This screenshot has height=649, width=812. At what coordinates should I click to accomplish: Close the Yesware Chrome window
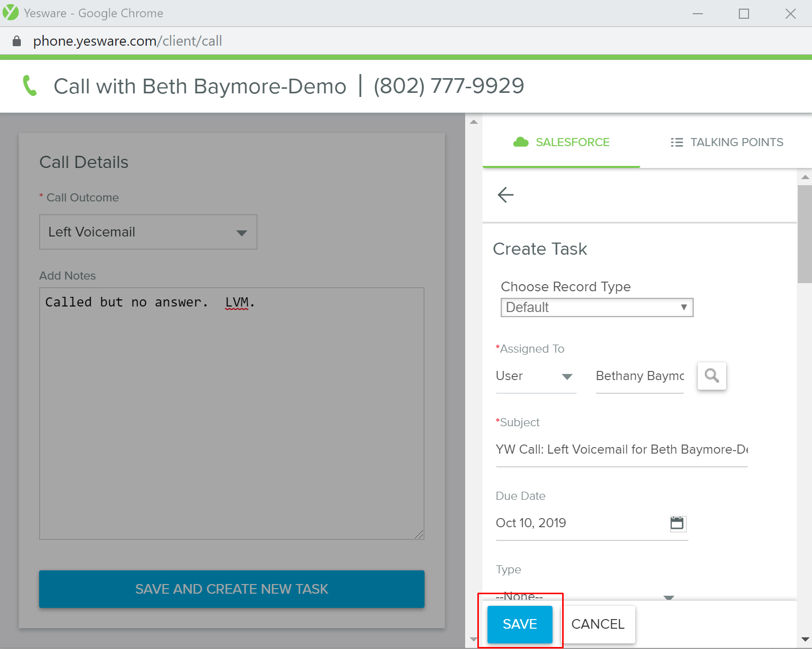pyautogui.click(x=790, y=14)
